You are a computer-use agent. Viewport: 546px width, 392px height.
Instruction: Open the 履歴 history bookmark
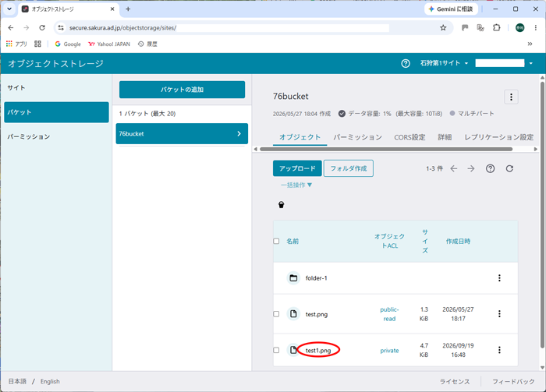(147, 44)
